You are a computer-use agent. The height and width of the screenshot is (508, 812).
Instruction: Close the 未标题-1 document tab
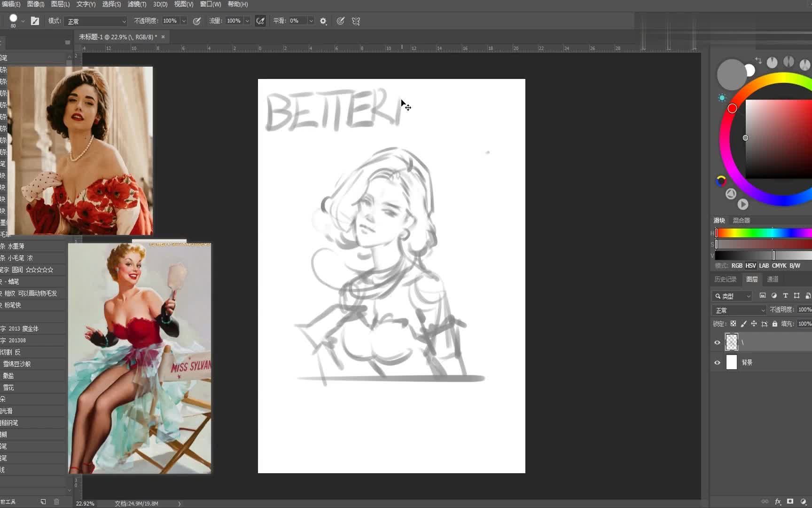pyautogui.click(x=163, y=37)
